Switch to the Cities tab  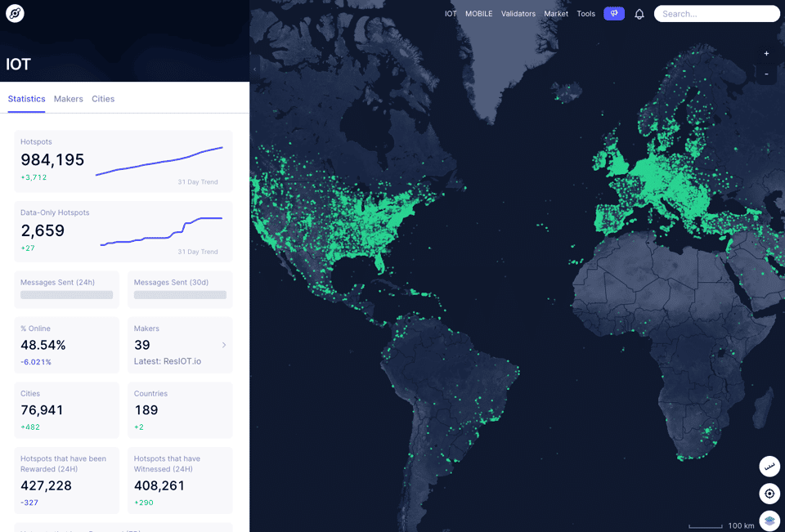[x=103, y=99]
